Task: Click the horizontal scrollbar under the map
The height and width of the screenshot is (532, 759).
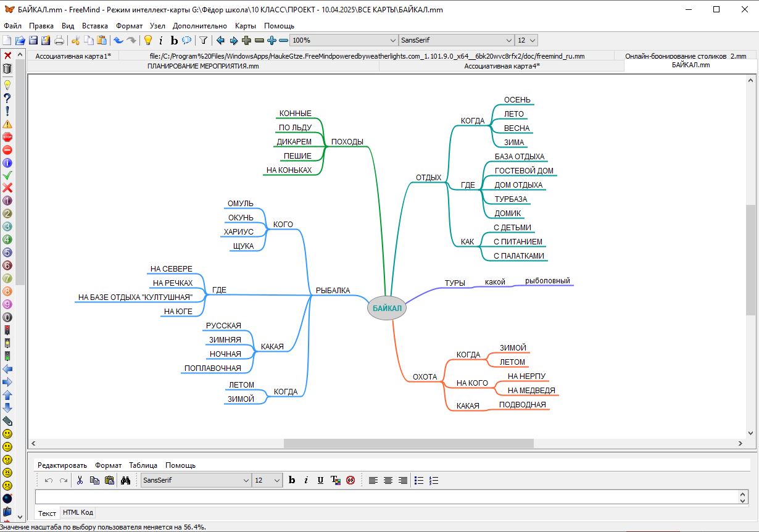Action: pos(408,443)
